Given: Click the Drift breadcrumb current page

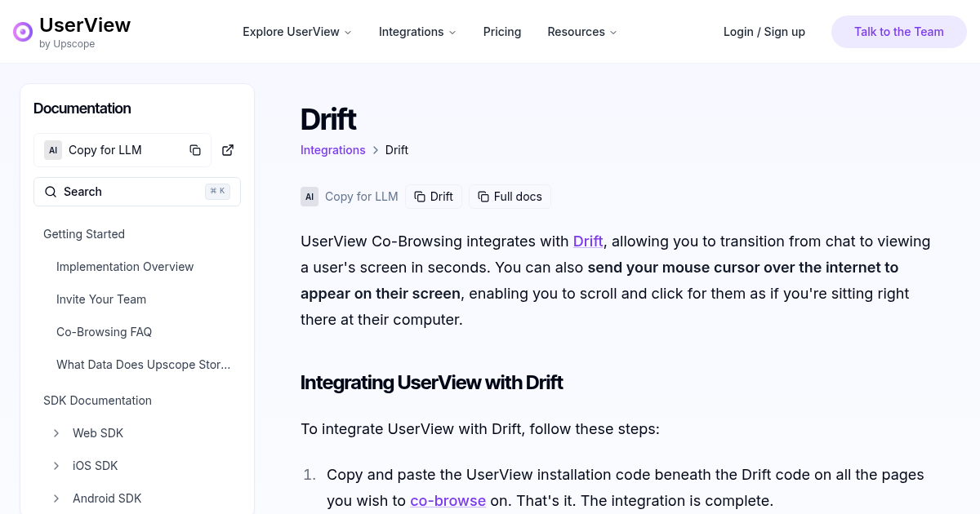Looking at the screenshot, I should 397,150.
